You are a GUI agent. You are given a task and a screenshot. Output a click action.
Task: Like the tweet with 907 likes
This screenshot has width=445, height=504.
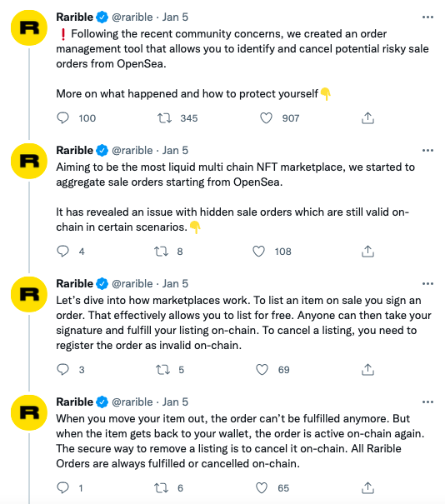266,118
